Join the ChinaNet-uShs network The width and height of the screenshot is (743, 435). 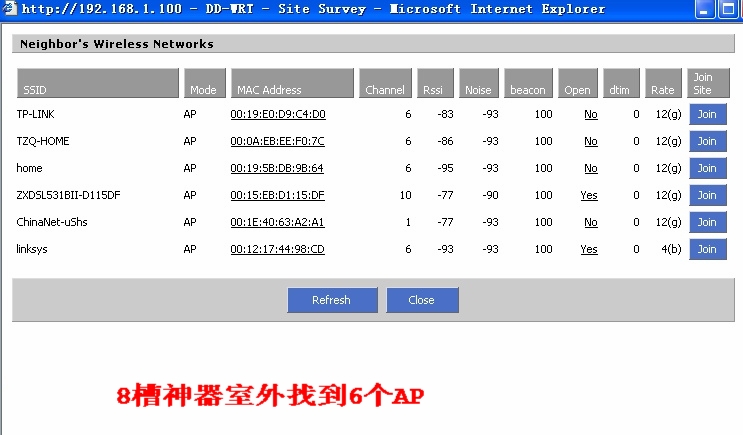click(707, 222)
